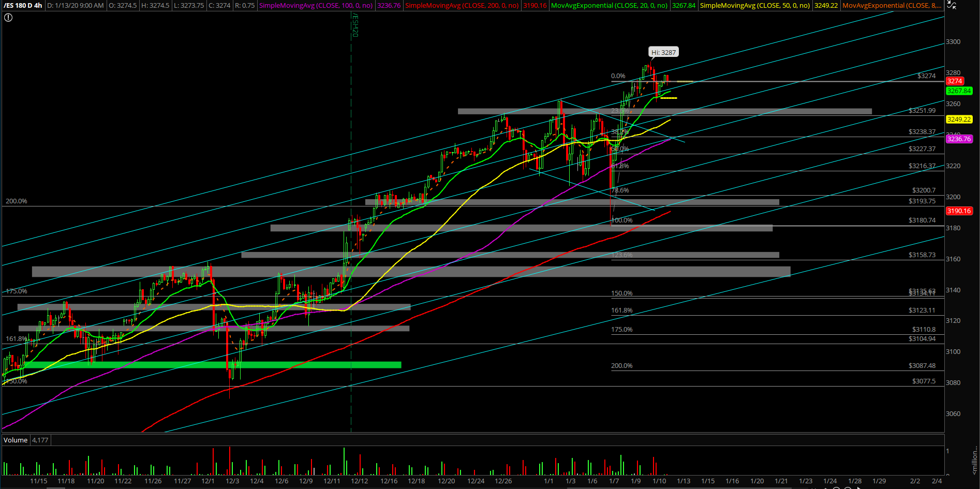Select the $3087.48 Fibonacci level label

pos(922,366)
